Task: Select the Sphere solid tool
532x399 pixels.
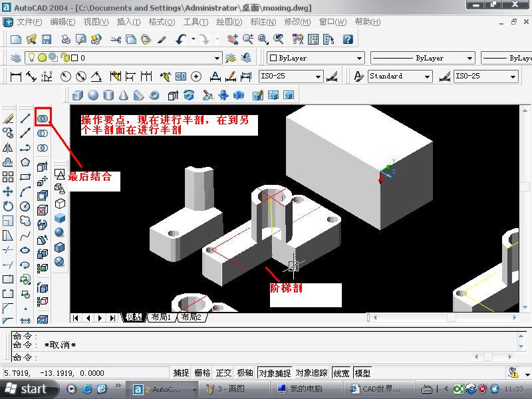Action: point(93,95)
